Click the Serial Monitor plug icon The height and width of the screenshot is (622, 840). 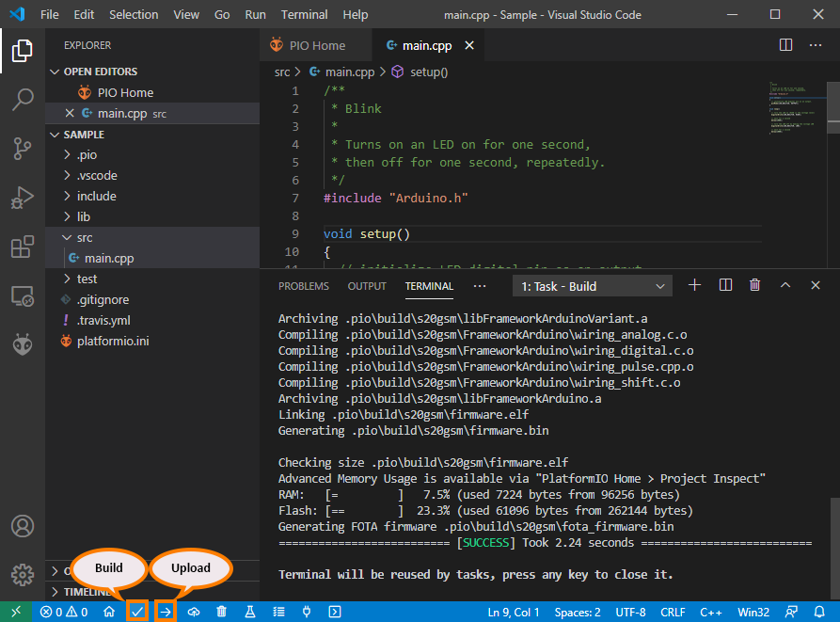pos(307,612)
